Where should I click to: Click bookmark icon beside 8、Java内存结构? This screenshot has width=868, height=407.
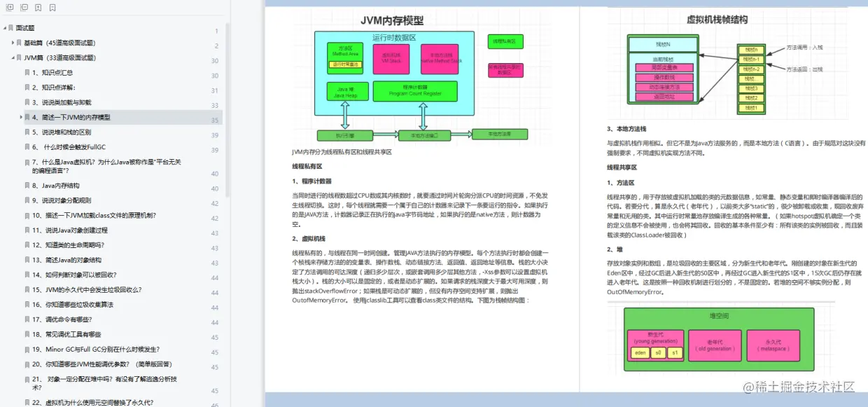point(28,186)
